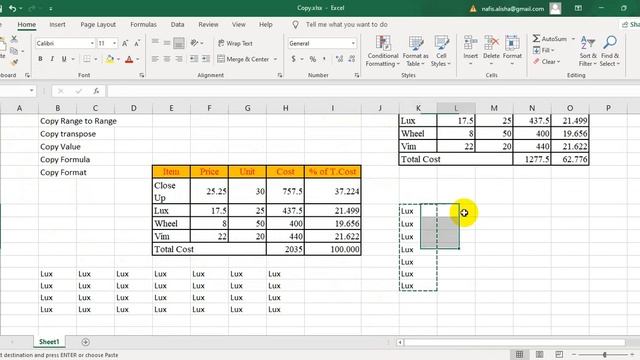Toggle Underline formatting
Image resolution: width=640 pixels, height=360 pixels.
(64, 59)
